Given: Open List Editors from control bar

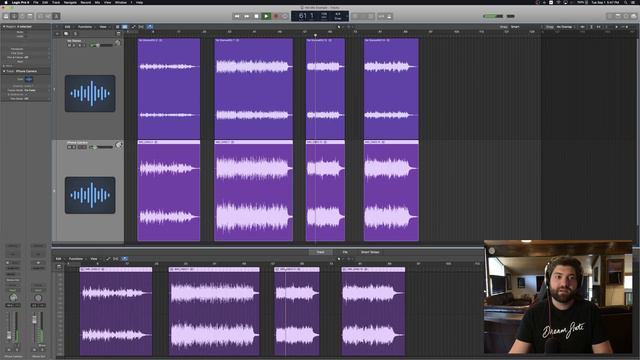Looking at the screenshot, I should 610,16.
